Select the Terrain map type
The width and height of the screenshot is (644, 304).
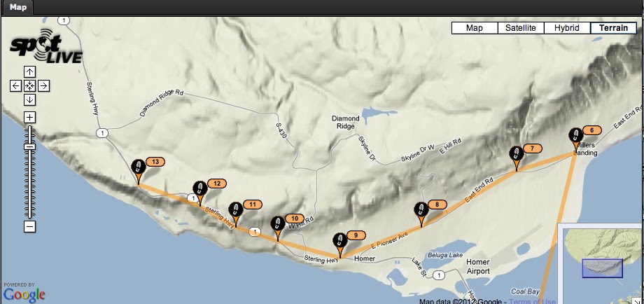coord(614,28)
